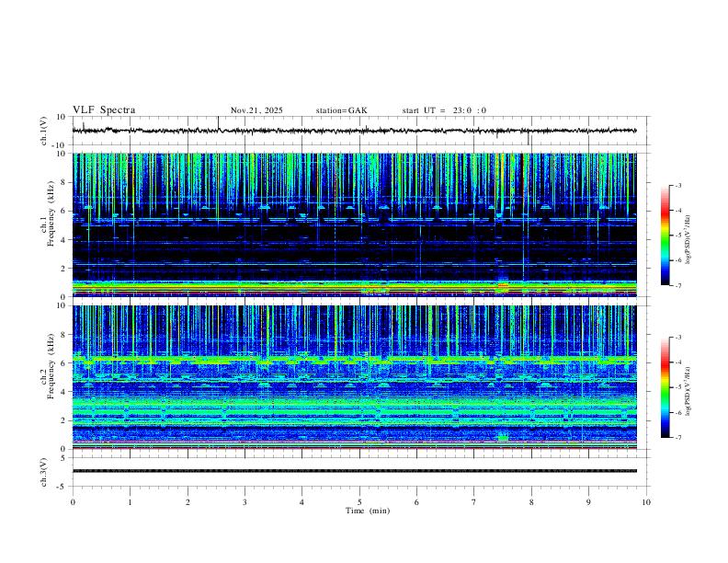Click the red burst near 7.5 min in ch.1 spectrogram
Viewport: 728px width, 563px height.
[503, 286]
